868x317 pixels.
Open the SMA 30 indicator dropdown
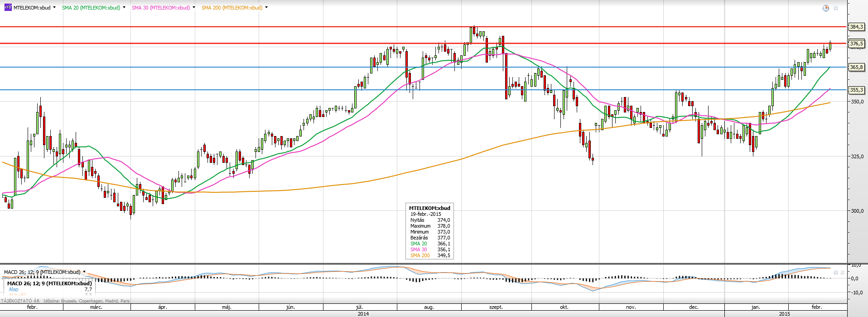pyautogui.click(x=194, y=8)
